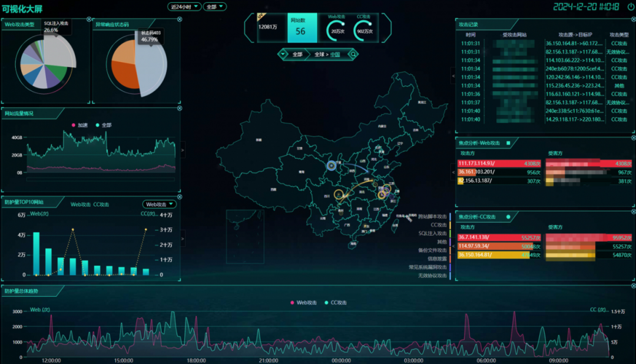Click the 中国 link in region breadcrumb
The image size is (636, 364).
[x=335, y=54]
